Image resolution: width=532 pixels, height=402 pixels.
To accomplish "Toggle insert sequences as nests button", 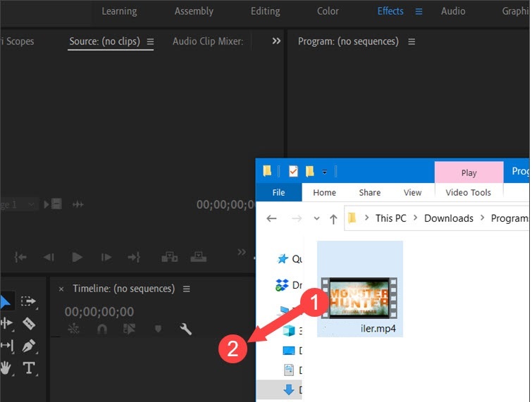I will (73, 329).
